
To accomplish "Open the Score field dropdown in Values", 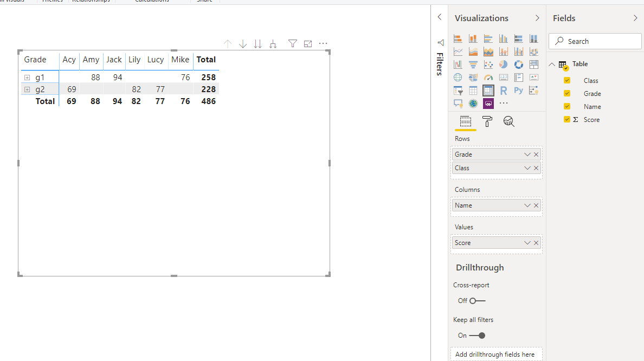I will [527, 243].
